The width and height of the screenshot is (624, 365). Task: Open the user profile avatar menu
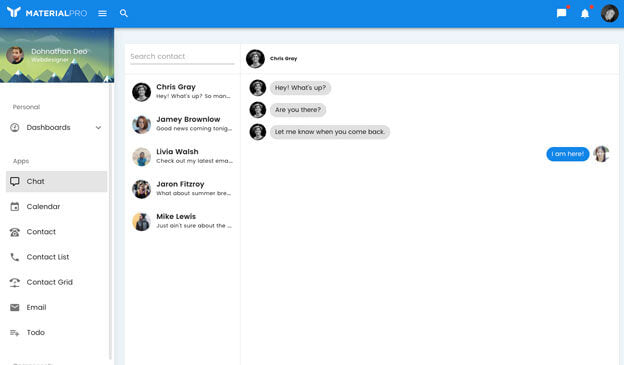coord(609,14)
